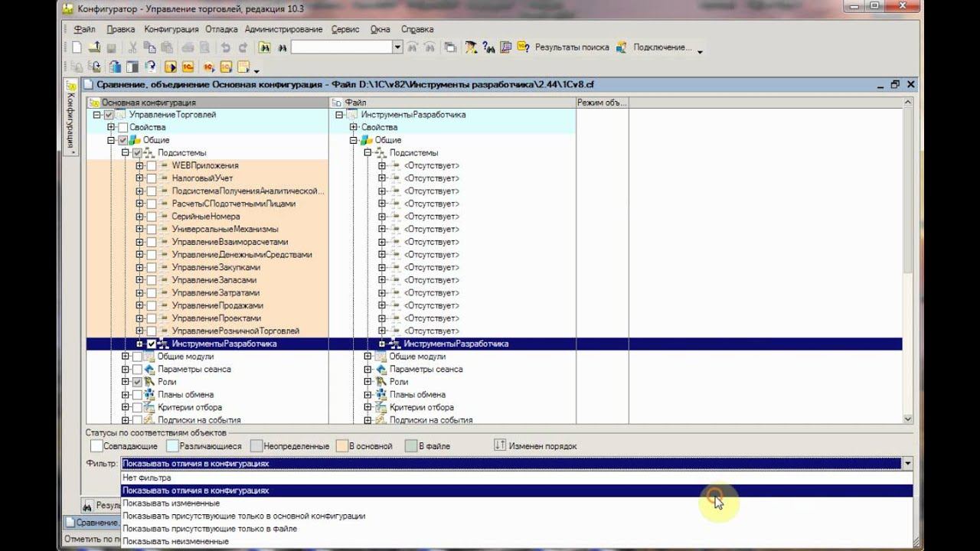Click the question-mark binoculars help search icon
This screenshot has width=980, height=551.
point(488,47)
